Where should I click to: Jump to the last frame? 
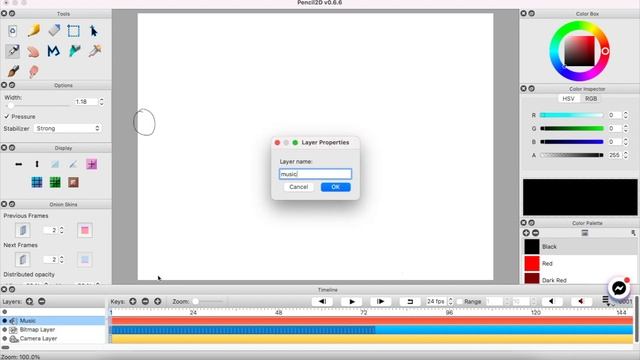pyautogui.click(x=380, y=302)
